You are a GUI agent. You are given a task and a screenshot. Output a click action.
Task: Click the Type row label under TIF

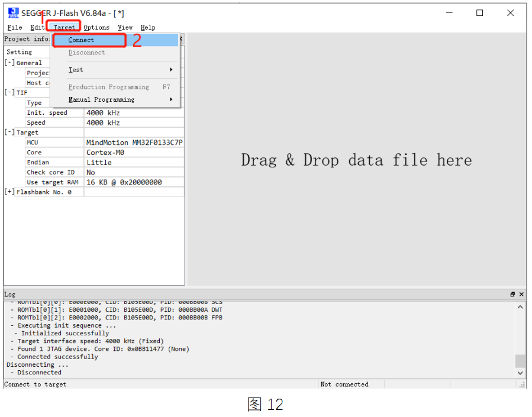(x=34, y=103)
